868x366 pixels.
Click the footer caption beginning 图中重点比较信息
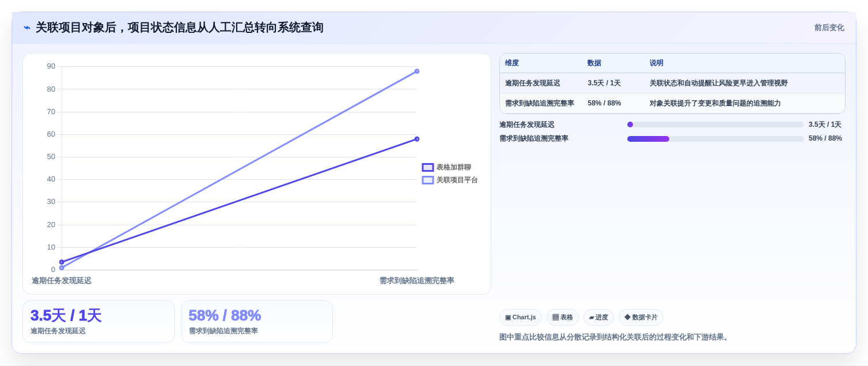coord(615,337)
